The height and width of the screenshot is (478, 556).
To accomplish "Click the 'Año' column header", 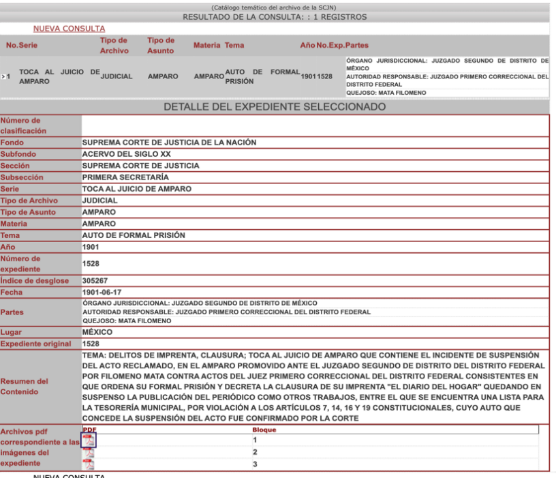I will tap(307, 45).
